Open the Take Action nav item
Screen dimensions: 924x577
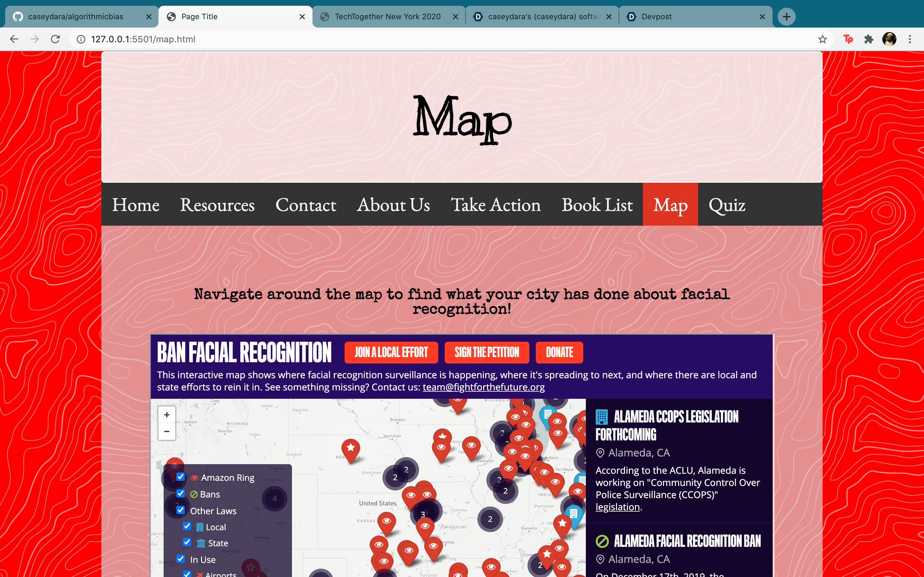[496, 205]
